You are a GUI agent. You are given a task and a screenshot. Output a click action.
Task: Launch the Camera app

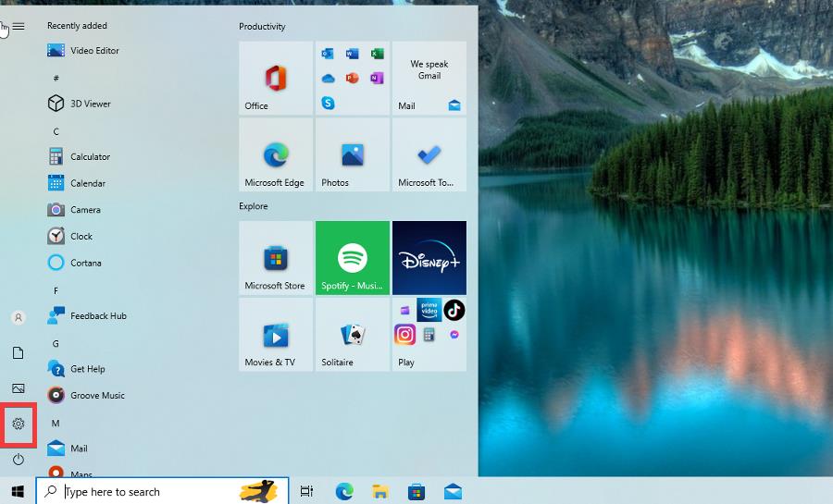74,210
